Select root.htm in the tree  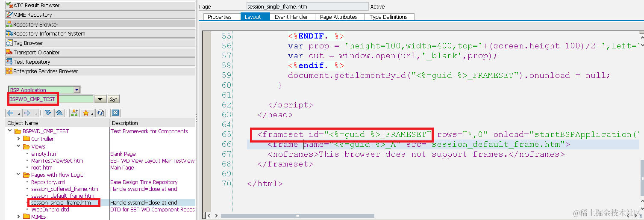[41, 167]
